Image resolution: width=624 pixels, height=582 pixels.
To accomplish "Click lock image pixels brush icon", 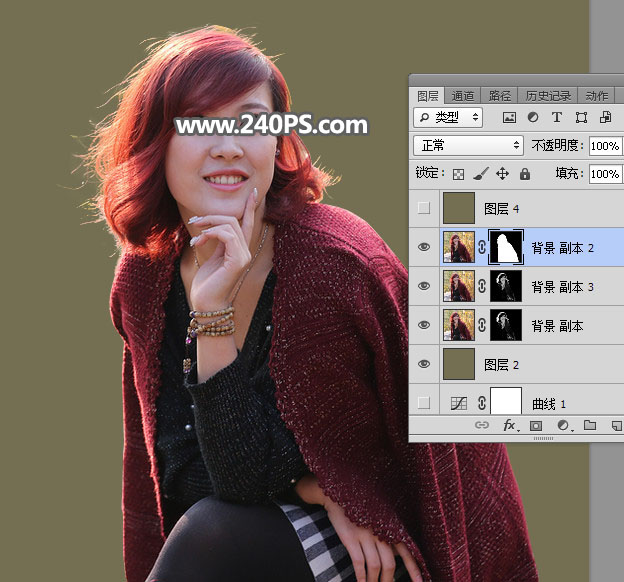I will click(x=480, y=173).
